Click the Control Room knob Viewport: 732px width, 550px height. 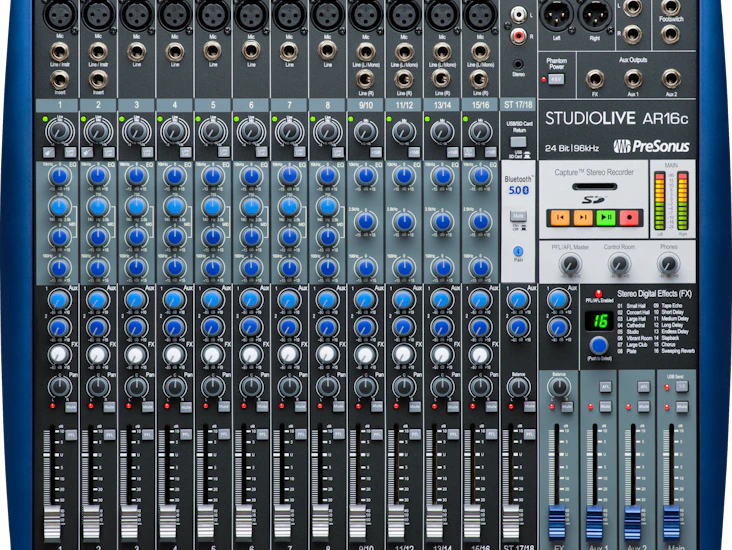pyautogui.click(x=619, y=265)
